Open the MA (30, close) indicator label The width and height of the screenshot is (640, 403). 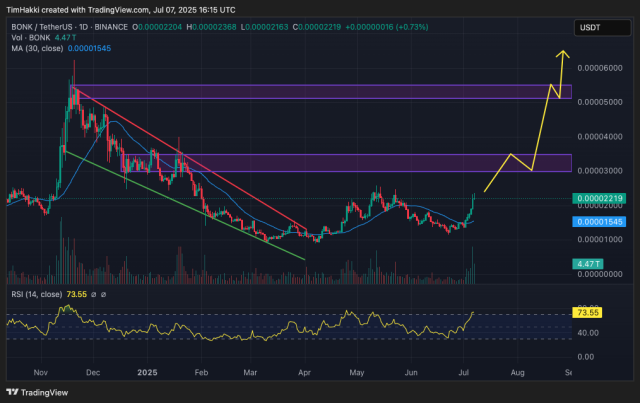37,48
